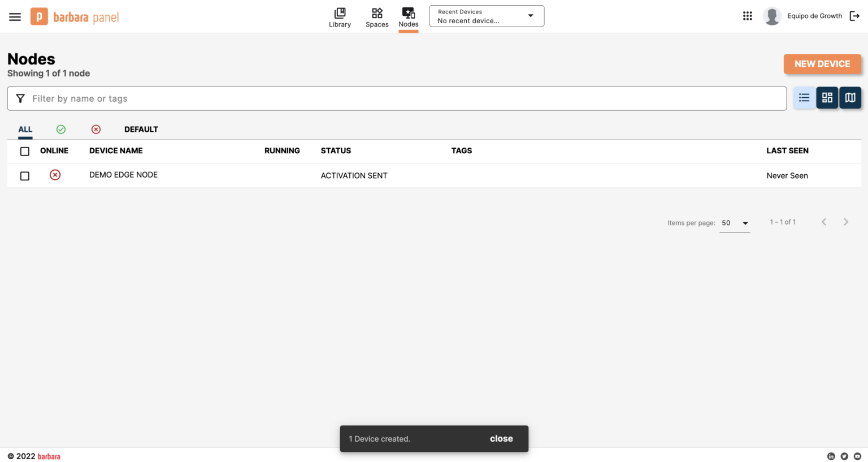Click the Barbara panel logo
The height and width of the screenshot is (462, 868).
74,16
